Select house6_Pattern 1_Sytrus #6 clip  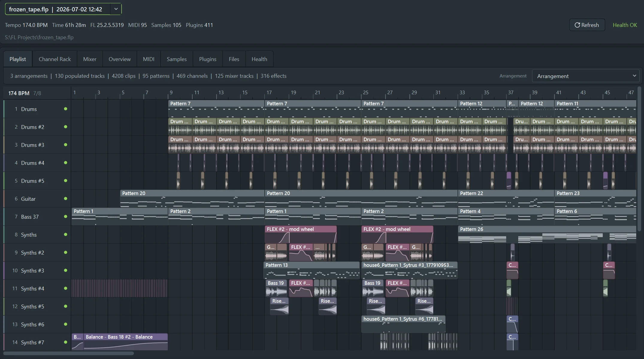[403, 324]
